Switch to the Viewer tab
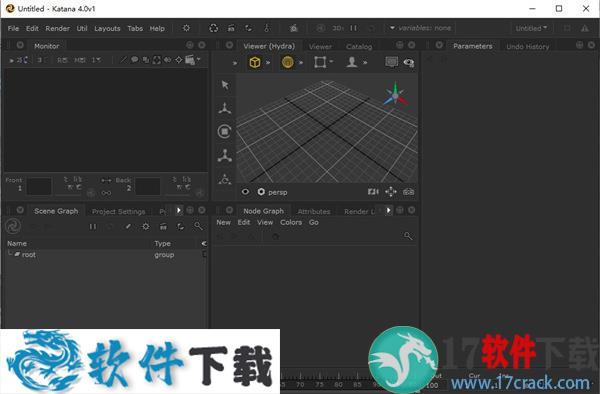This screenshot has height=394, width=600. (320, 47)
